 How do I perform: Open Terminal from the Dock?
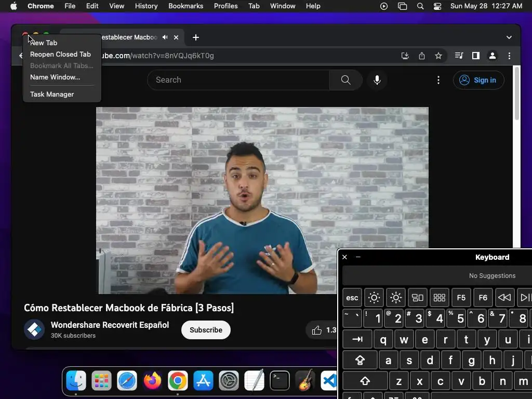[x=280, y=381]
